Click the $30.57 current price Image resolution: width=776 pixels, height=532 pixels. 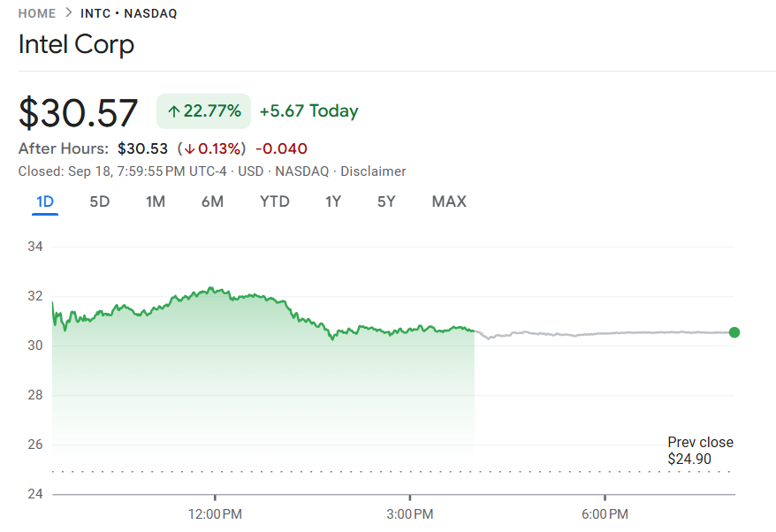point(79,113)
